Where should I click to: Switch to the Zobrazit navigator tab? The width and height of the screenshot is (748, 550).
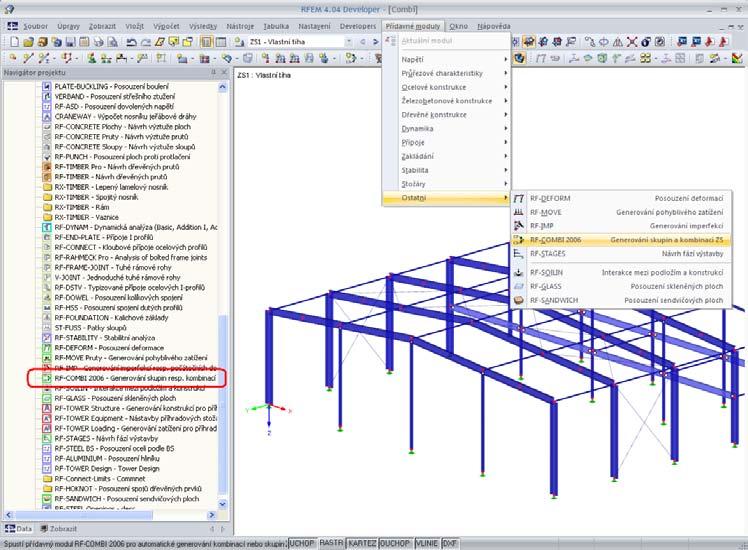(59, 529)
